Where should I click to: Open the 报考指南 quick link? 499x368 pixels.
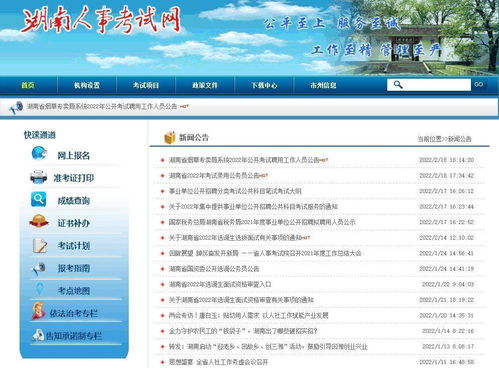coord(74,268)
